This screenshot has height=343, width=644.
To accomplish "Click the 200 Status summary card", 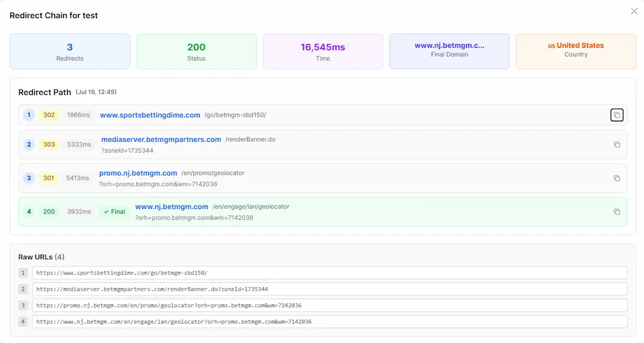I will coord(196,52).
